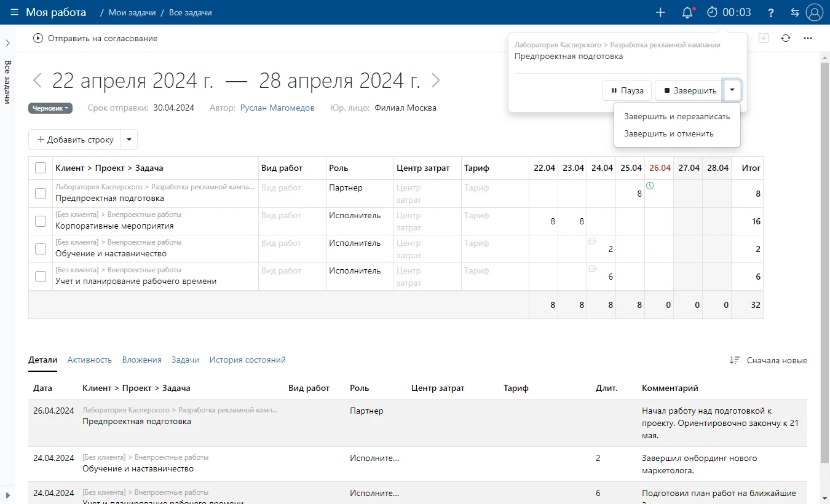Switch to the Активность tab
Viewport: 830px width, 504px height.
click(90, 360)
